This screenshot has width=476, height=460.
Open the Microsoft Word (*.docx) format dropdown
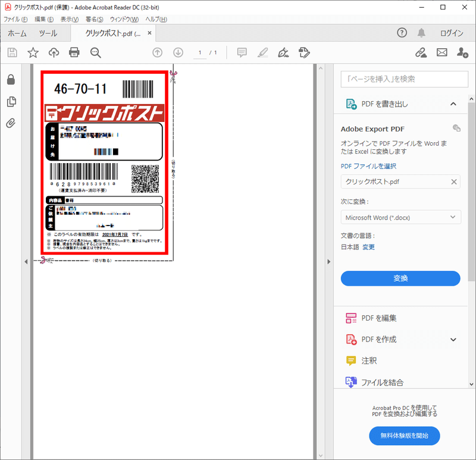[x=400, y=217]
